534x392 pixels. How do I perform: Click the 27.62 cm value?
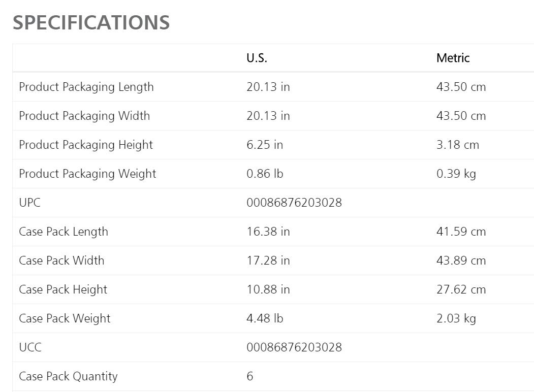point(461,289)
